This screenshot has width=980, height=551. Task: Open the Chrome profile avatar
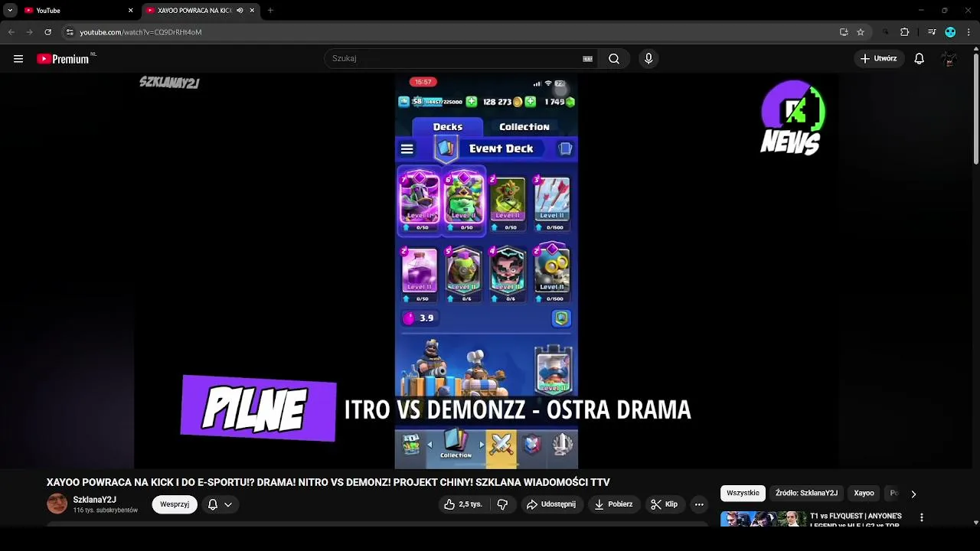click(x=950, y=32)
